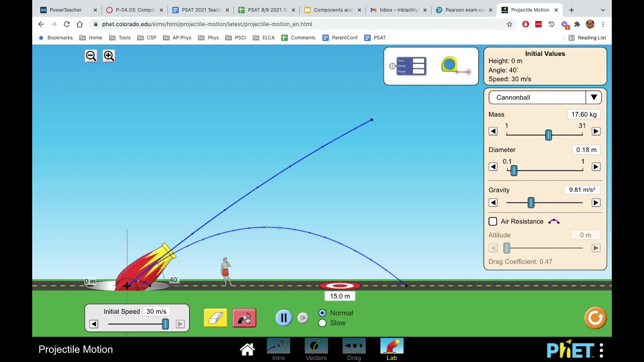Open Chrome extensions puzzle icon
This screenshot has width=644, height=362.
[x=577, y=24]
